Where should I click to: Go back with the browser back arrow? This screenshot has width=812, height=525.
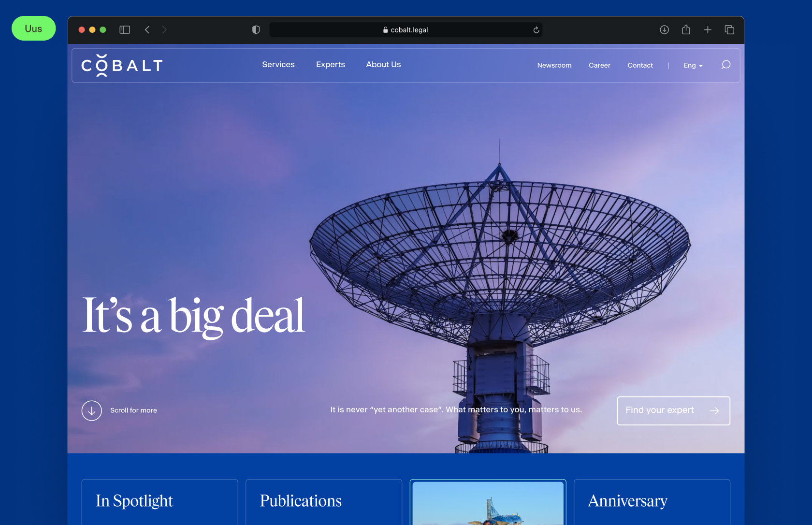pyautogui.click(x=147, y=30)
